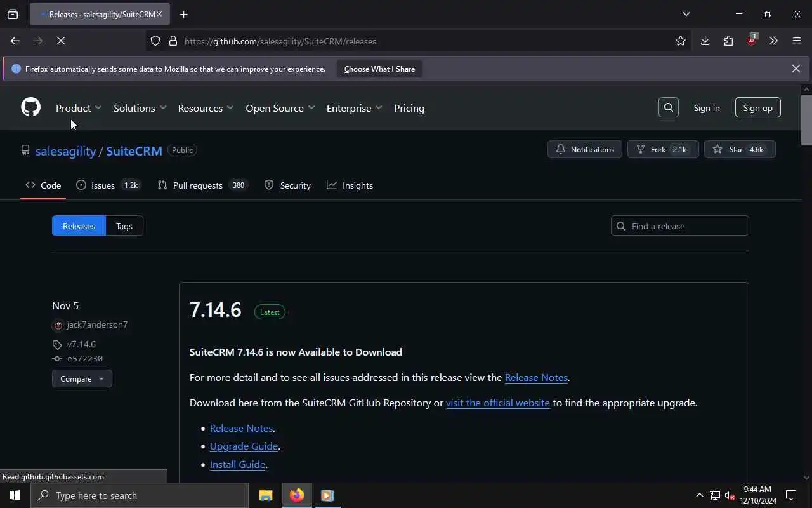This screenshot has width=812, height=508.
Task: Select the Releases toggle button
Action: [x=79, y=226]
